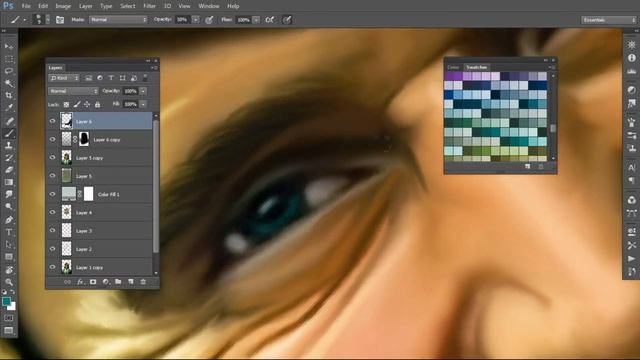640x360 pixels.
Task: Click the Layer 4 copy mask thumbnail
Action: [84, 139]
